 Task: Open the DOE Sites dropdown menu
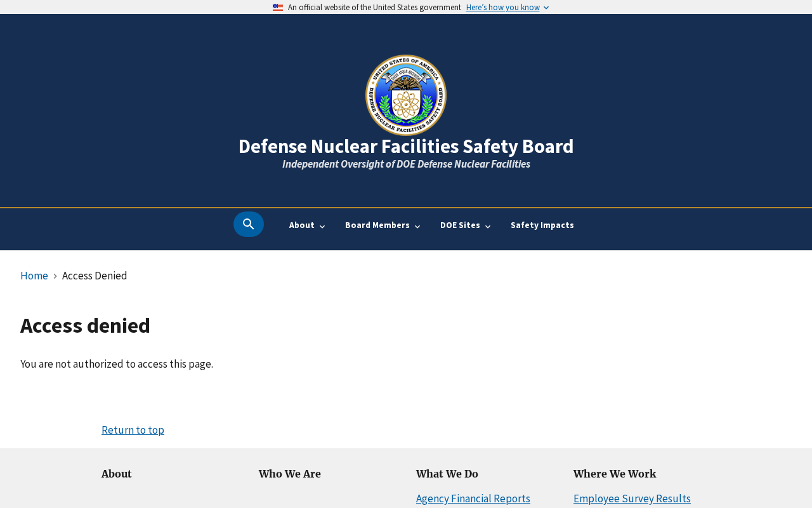[x=460, y=225]
